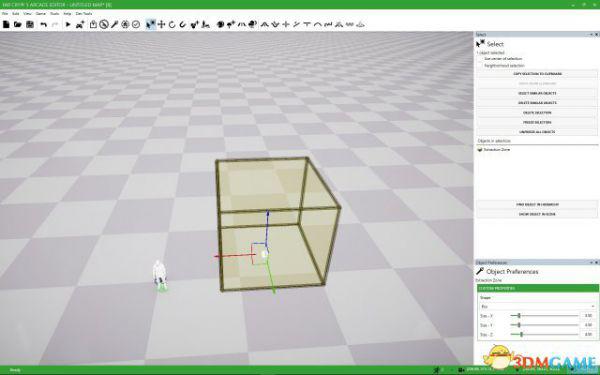
Task: Click the New Map file icon
Action: pos(6,24)
